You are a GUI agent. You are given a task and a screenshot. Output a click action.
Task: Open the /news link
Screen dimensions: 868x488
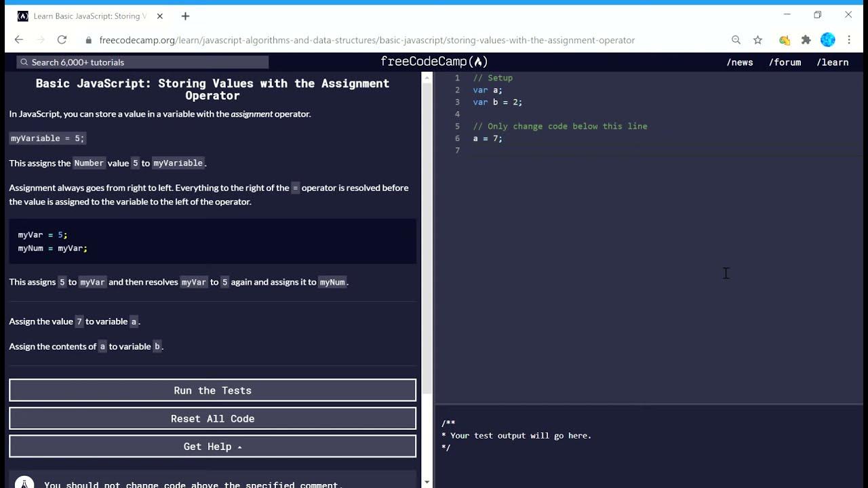[740, 62]
